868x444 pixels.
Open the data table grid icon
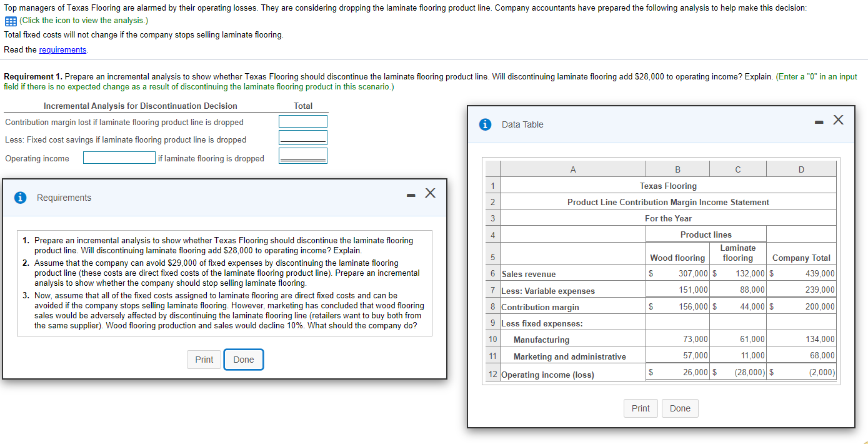(x=10, y=21)
